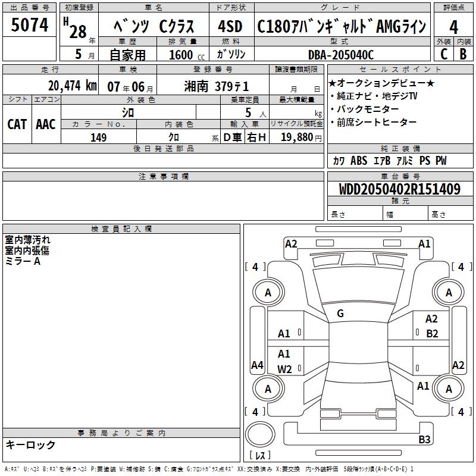This screenshot has width=476, height=476.
Task: Select the registration number 湘南 379テ1
Action: [217, 86]
